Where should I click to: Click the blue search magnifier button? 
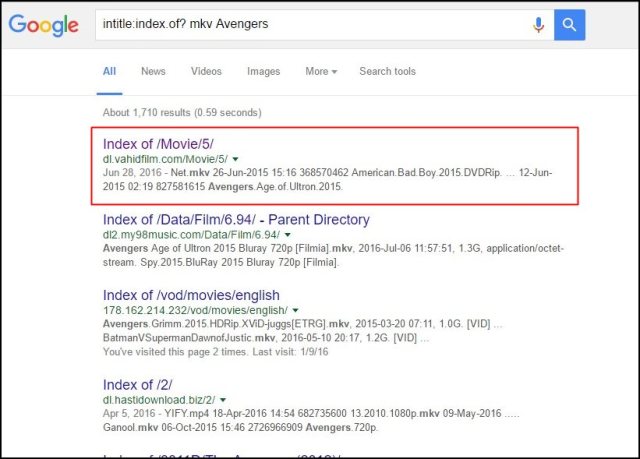569,24
